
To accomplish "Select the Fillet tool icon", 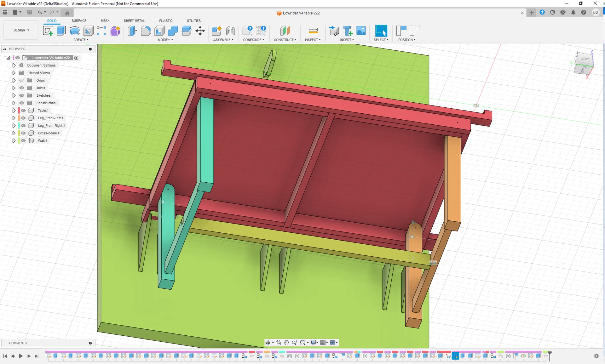I will click(x=146, y=31).
